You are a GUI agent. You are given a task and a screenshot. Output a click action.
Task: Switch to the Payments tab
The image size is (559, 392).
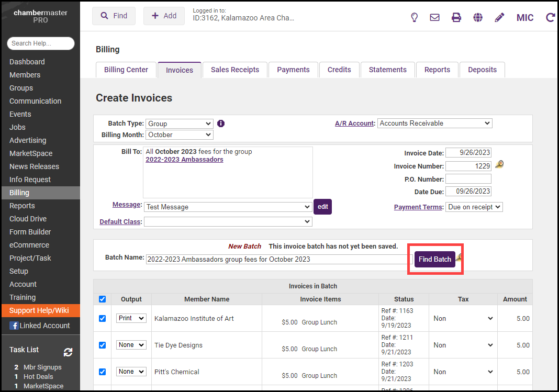(x=293, y=70)
